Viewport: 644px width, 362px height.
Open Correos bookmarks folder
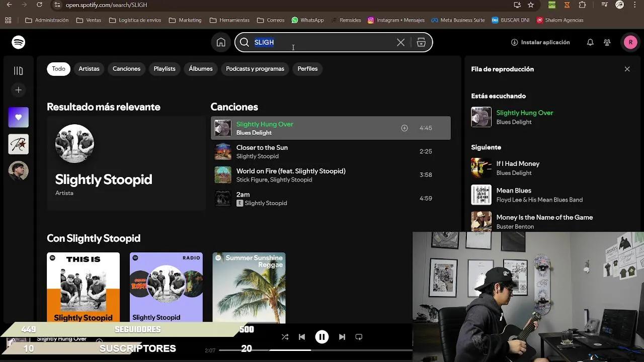coord(271,20)
